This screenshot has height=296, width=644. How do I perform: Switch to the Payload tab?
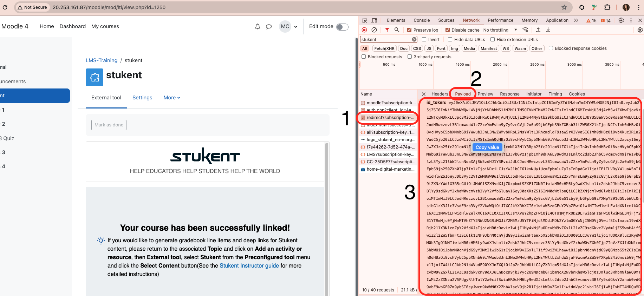click(x=463, y=94)
